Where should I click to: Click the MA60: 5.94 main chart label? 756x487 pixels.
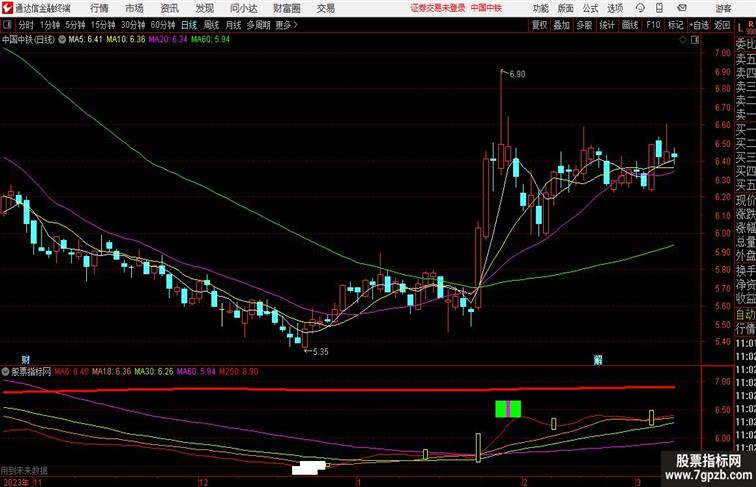(211, 40)
